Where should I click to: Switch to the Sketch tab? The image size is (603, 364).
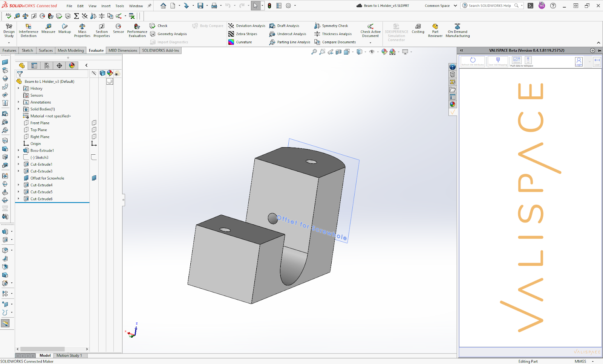27,50
